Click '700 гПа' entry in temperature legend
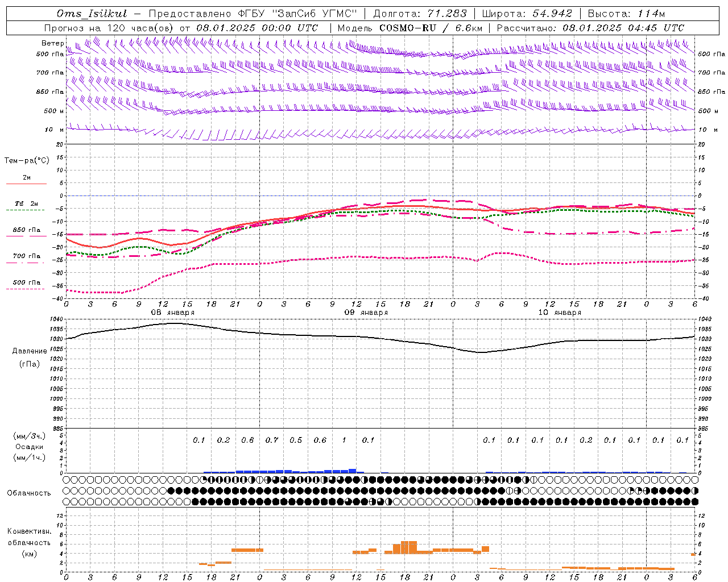728x582 pixels. point(27,256)
